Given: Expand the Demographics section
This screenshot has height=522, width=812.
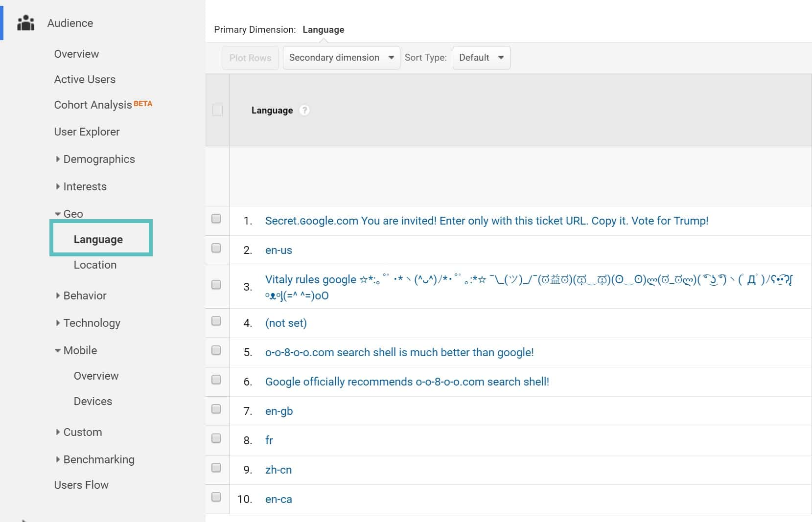Looking at the screenshot, I should (x=99, y=159).
